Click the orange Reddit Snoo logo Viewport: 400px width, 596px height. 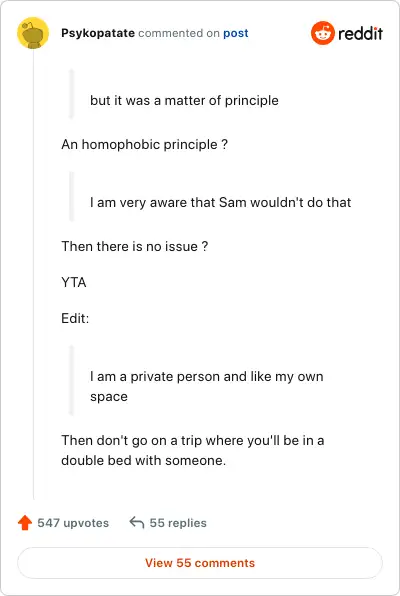323,33
